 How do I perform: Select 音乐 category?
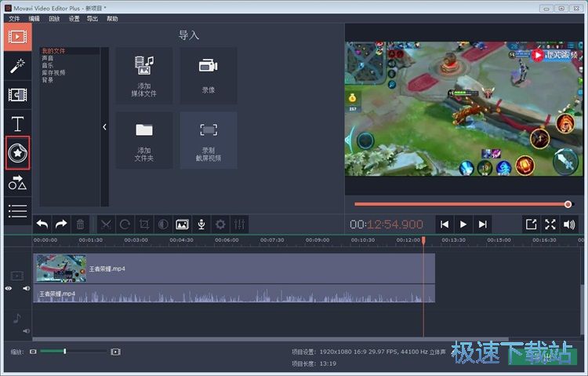48,65
